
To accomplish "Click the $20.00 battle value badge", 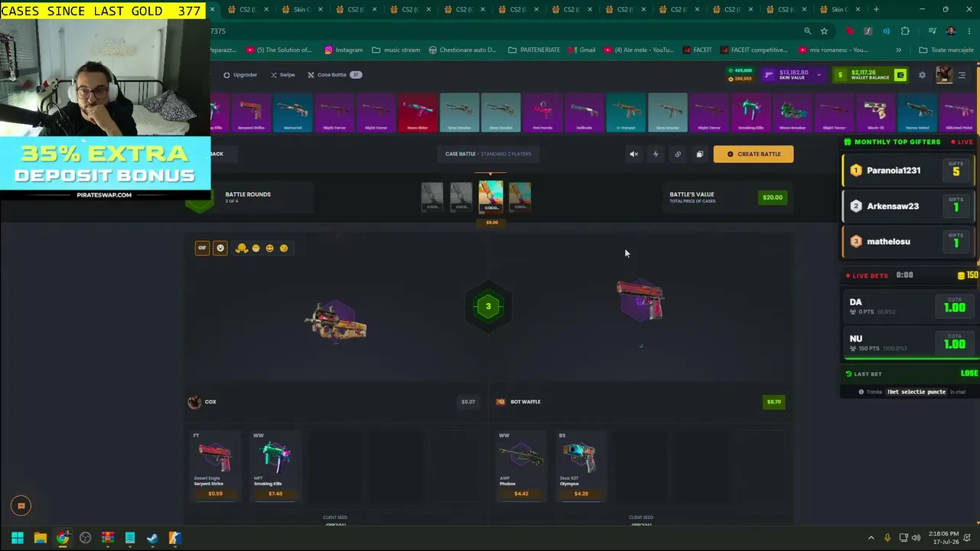I will click(x=773, y=197).
